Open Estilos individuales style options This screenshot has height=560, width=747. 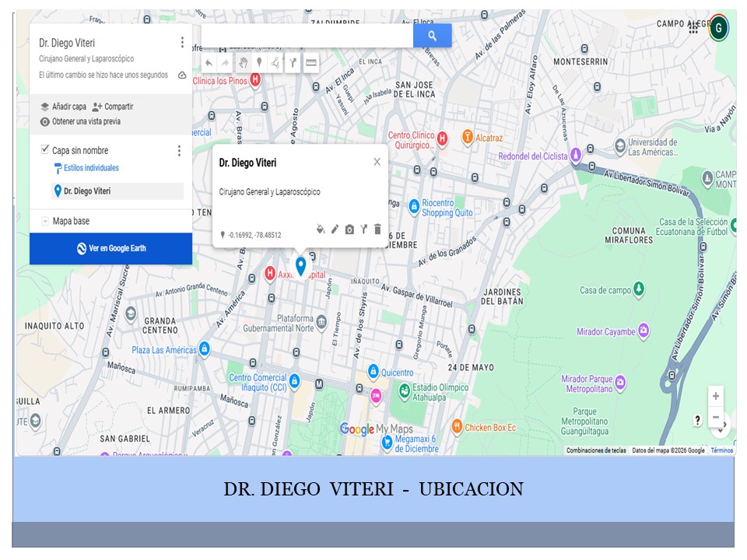[x=86, y=168]
